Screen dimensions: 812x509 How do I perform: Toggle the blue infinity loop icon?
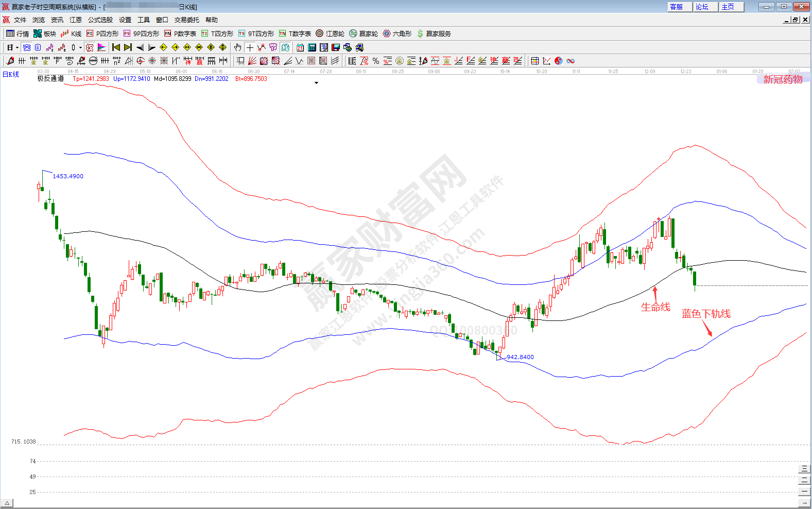tap(571, 61)
